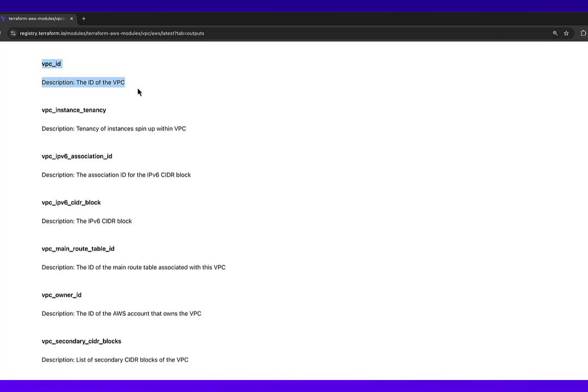Click the vpc_owner_id heading
The height and width of the screenshot is (392, 588).
point(62,295)
